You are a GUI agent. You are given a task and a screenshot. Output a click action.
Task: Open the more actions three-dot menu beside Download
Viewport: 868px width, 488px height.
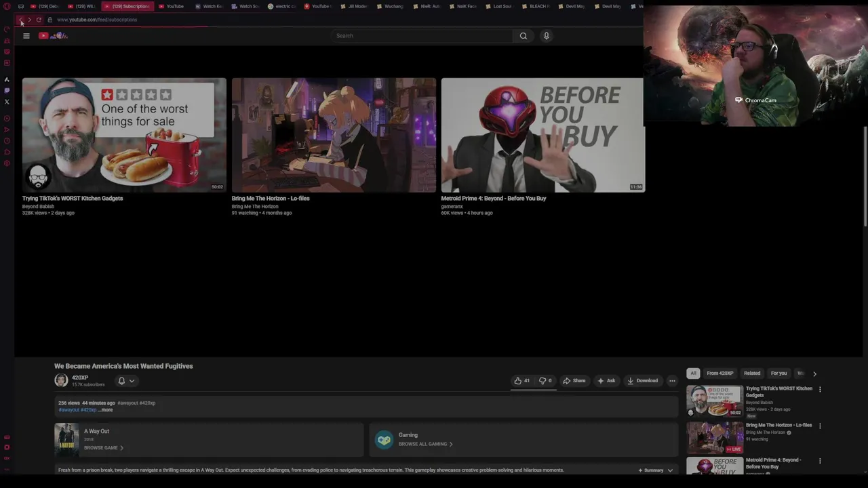point(672,381)
